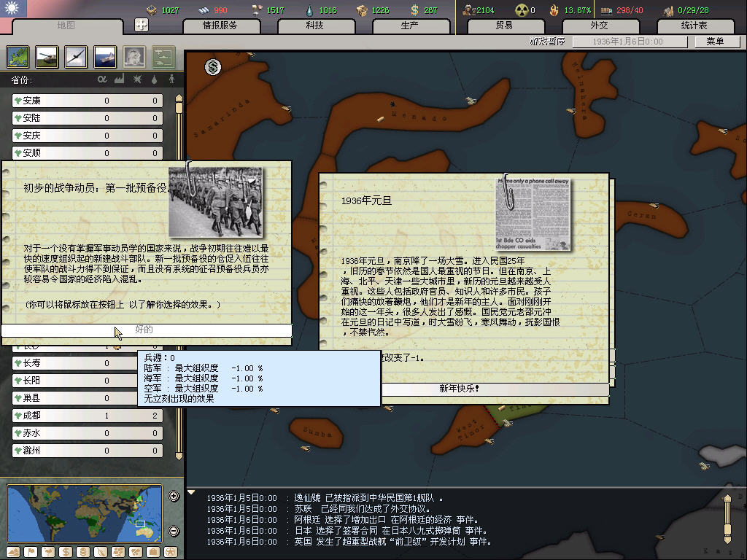Screen dimensions: 747x560
Task: Select the map overview icon in left panel
Action: click(x=18, y=57)
